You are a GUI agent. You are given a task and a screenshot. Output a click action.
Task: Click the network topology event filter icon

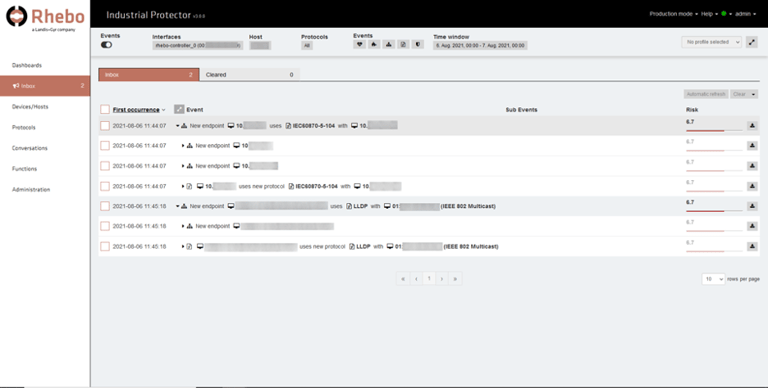(389, 45)
